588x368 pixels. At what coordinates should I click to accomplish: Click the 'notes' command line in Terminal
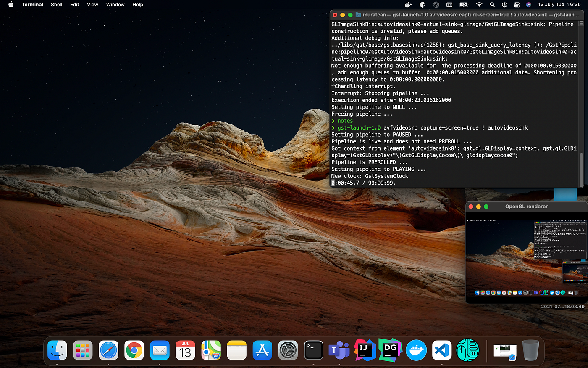click(342, 121)
